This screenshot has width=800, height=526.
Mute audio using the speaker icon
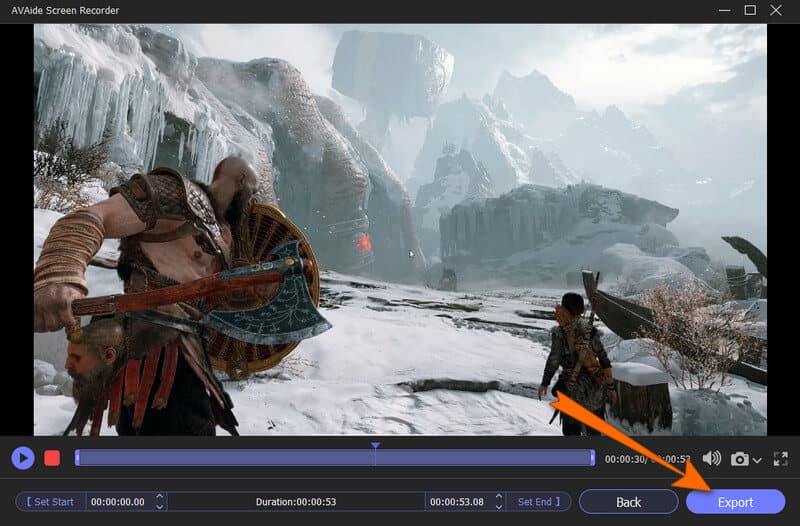pos(711,459)
